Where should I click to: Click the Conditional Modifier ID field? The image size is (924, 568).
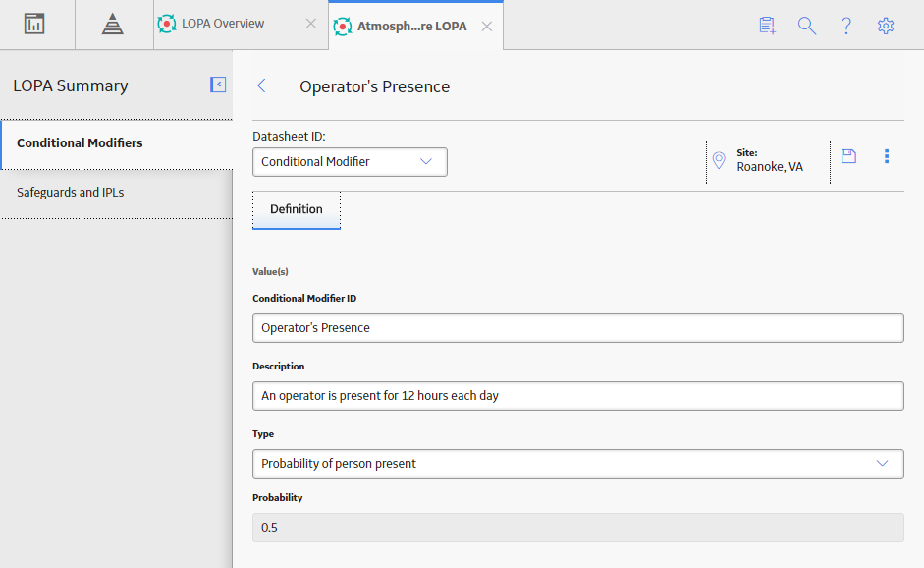[578, 328]
